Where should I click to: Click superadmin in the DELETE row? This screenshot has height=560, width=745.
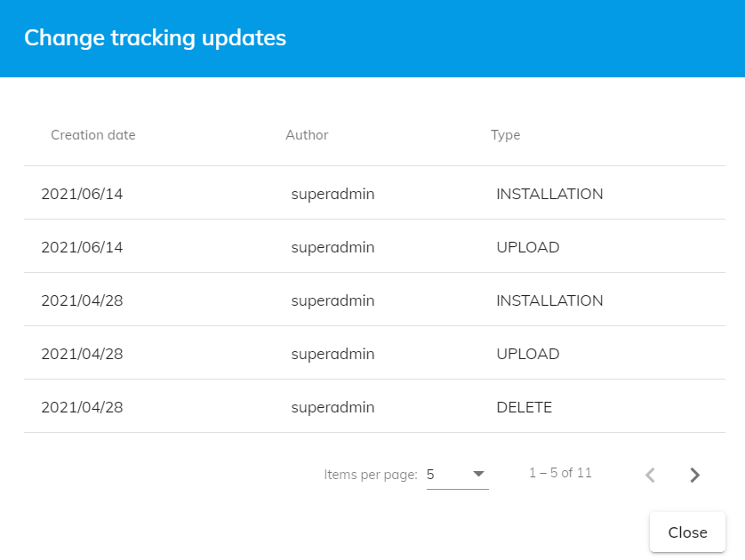pos(332,407)
